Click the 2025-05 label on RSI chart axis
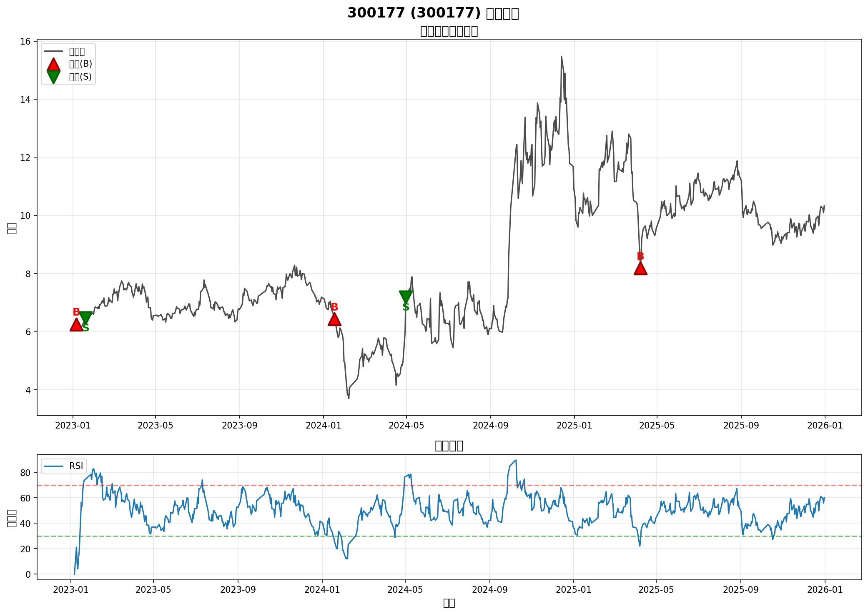 tap(656, 589)
